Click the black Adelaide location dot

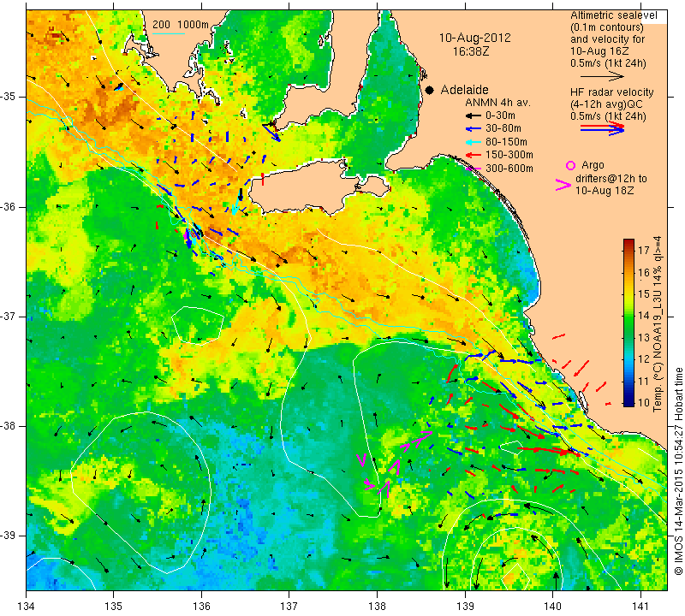click(x=430, y=90)
